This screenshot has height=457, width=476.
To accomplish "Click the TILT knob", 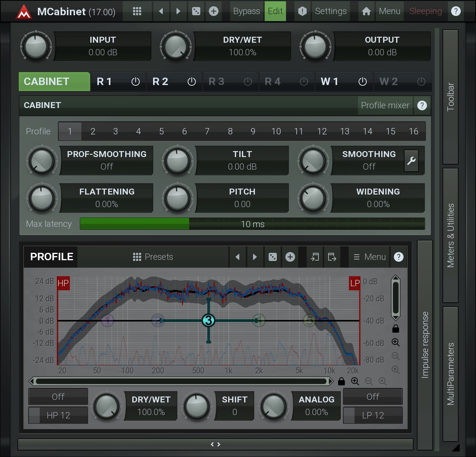I will pyautogui.click(x=178, y=161).
